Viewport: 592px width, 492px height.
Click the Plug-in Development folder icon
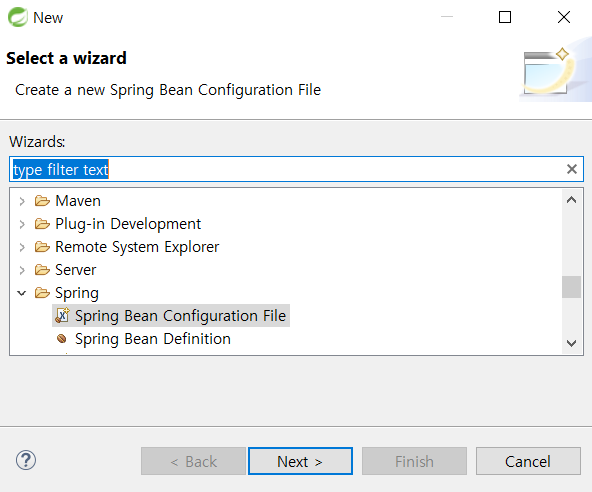[42, 224]
